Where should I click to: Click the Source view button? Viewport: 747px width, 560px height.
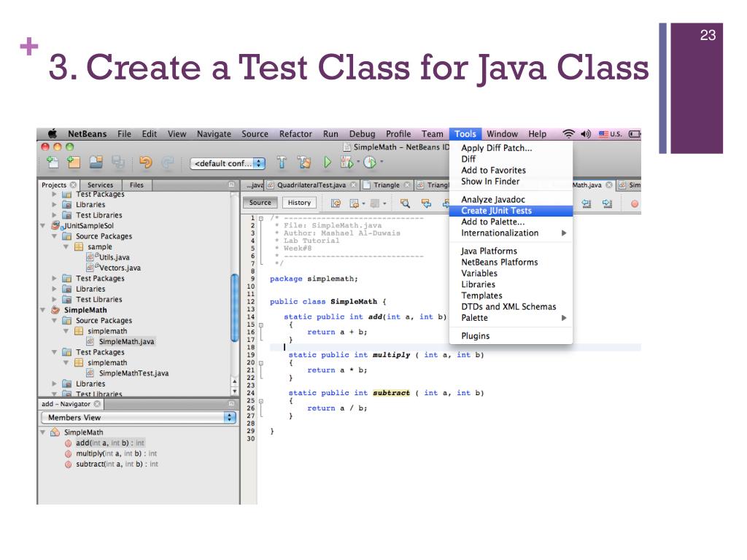260,203
